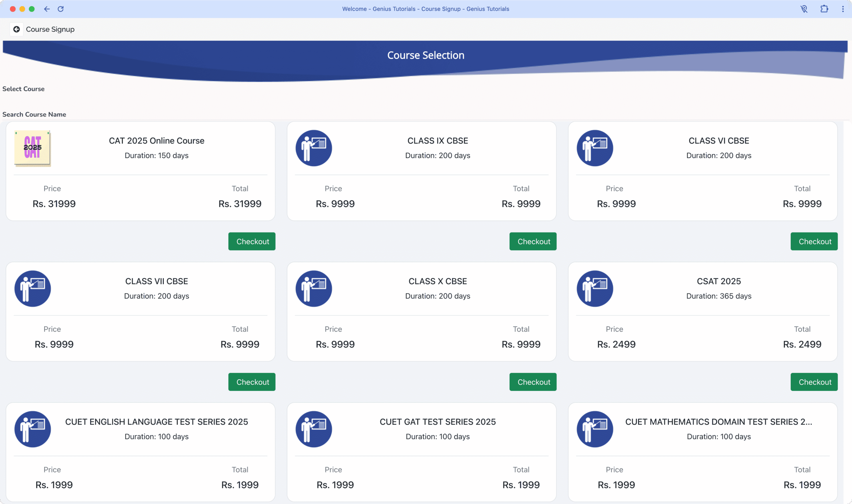Select the CUET ENGLISH LANGUAGE TEST SERIES title
Image resolution: width=852 pixels, height=504 pixels.
point(157,422)
